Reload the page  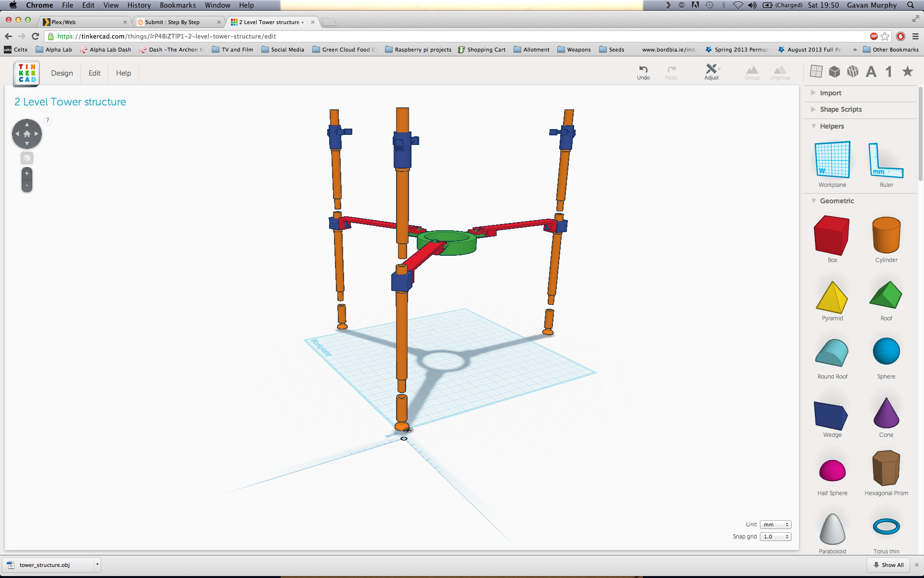[x=35, y=36]
